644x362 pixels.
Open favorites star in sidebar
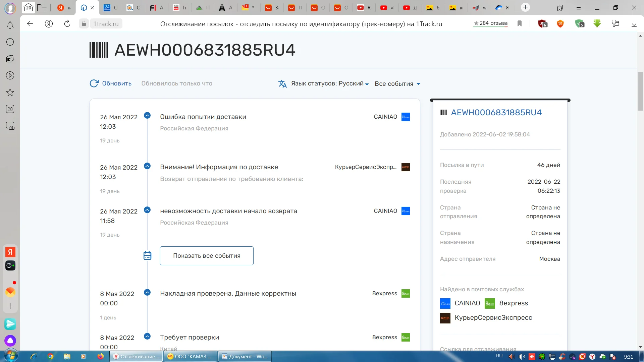10,93
